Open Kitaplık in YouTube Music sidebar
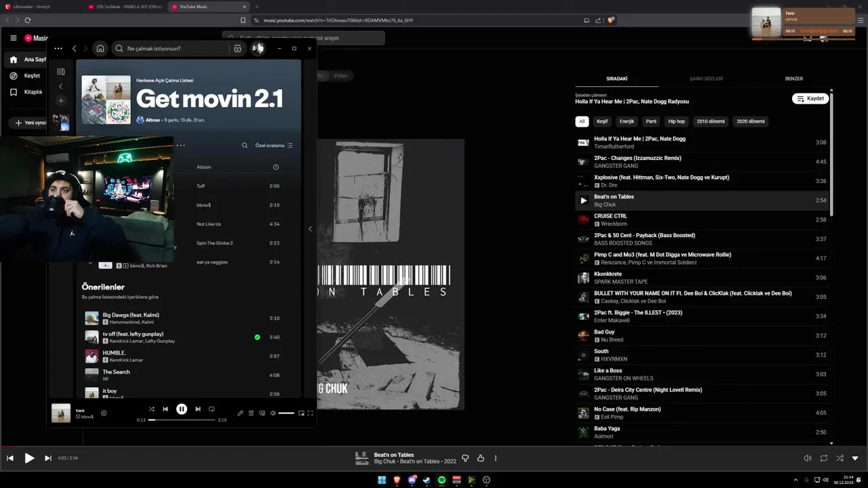The height and width of the screenshot is (488, 868). pos(26,92)
